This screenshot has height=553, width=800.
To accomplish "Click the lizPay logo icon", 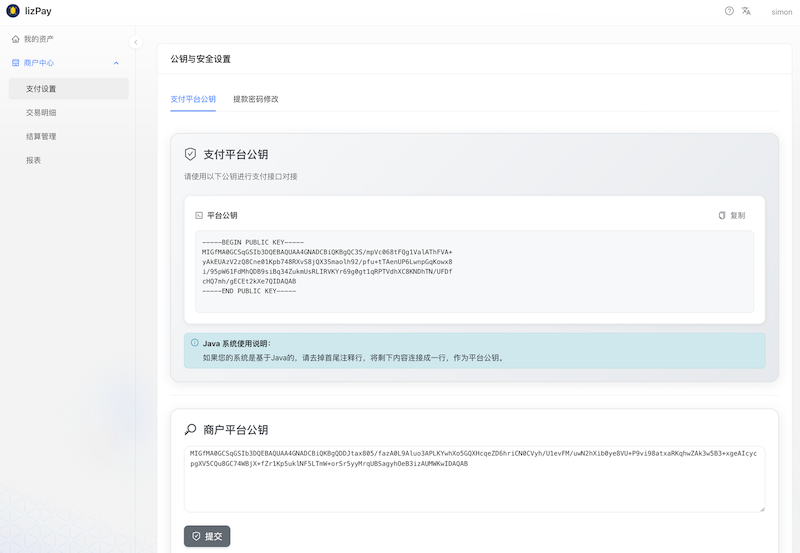I will click(13, 11).
